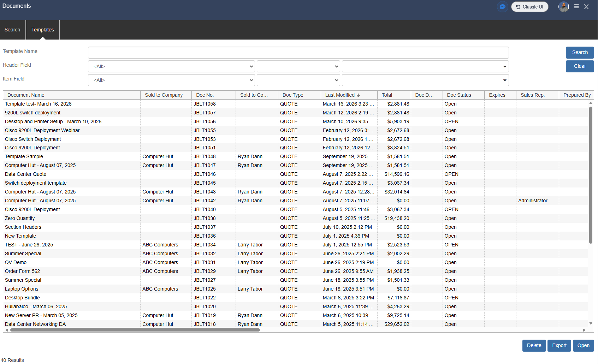Open the Item Field operator dropdown
The image size is (598, 364).
coord(298,80)
